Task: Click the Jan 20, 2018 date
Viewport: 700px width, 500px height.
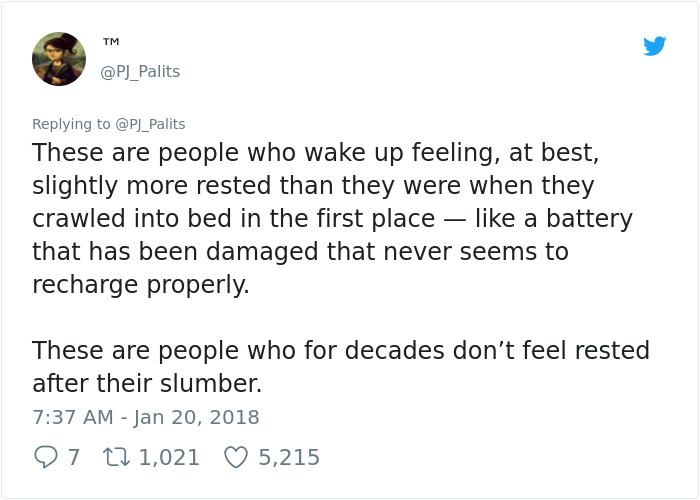Action: (x=195, y=417)
